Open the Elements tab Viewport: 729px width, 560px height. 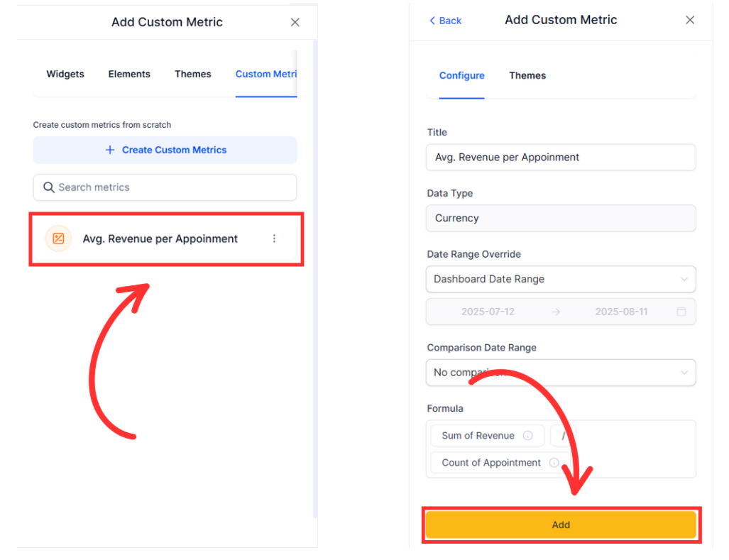point(129,74)
